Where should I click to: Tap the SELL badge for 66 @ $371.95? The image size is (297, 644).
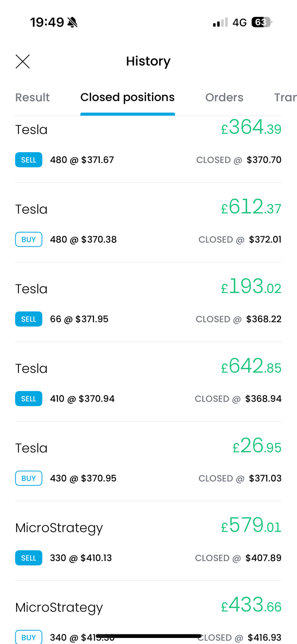tap(29, 319)
